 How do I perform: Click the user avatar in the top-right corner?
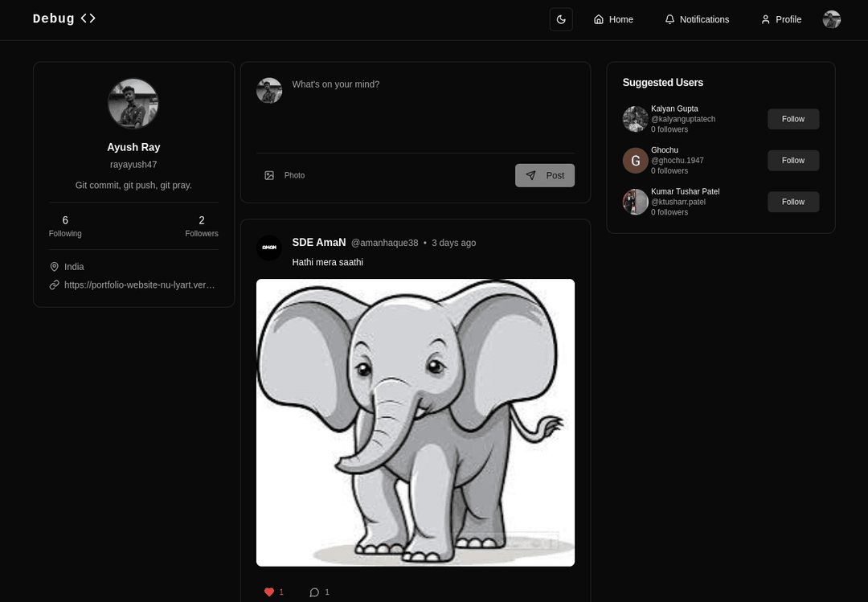832,19
